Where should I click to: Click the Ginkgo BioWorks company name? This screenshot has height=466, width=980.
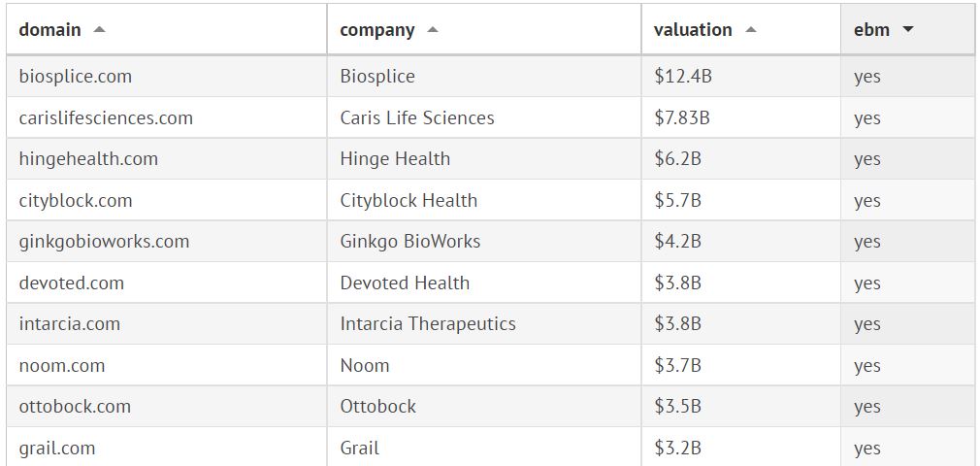point(410,242)
